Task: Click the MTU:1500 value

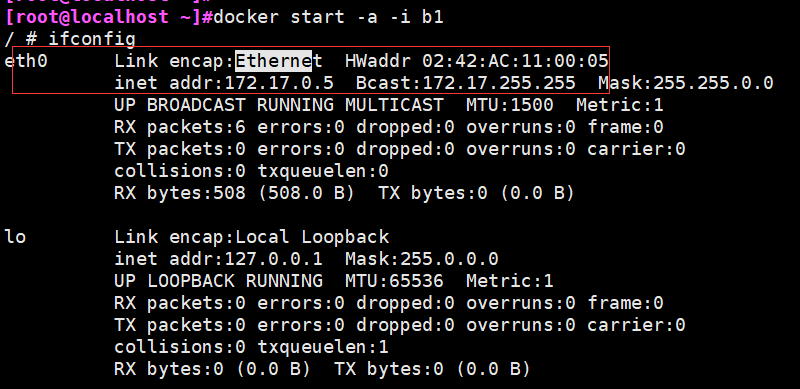Action: 510,105
